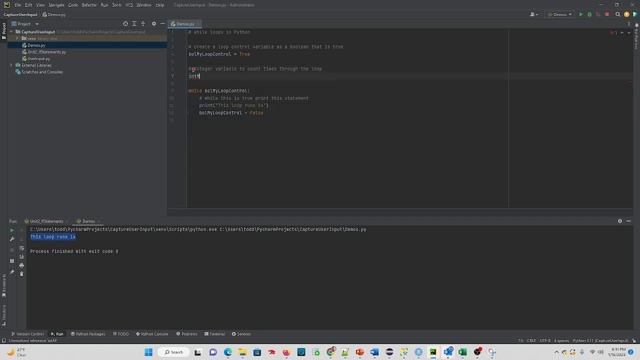
Task: Open the Refactor menu
Action: tap(89, 5)
